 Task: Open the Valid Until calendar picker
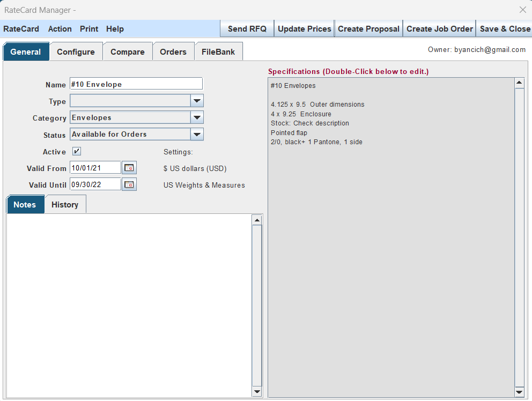click(x=129, y=184)
